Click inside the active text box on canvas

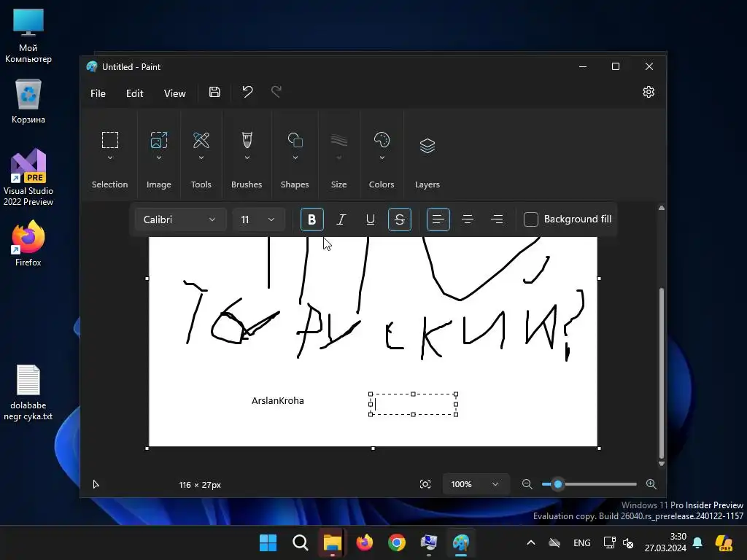[x=413, y=404]
